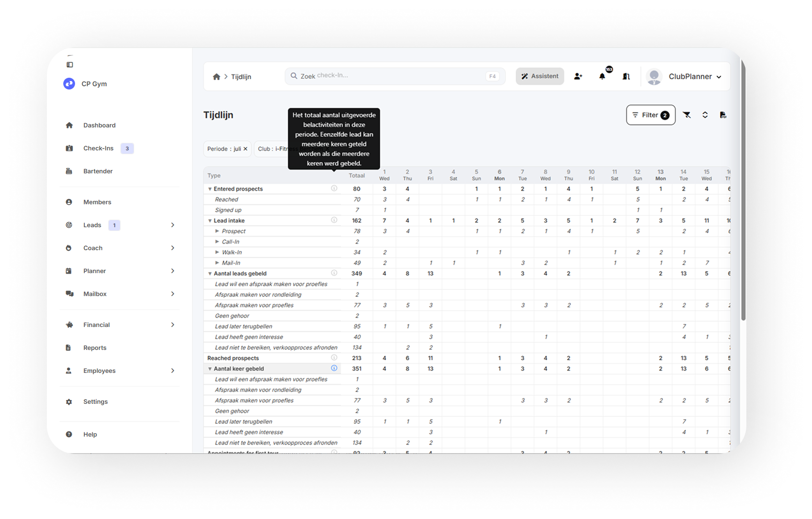Click the Tijdlijn breadcrumb link

241,77
